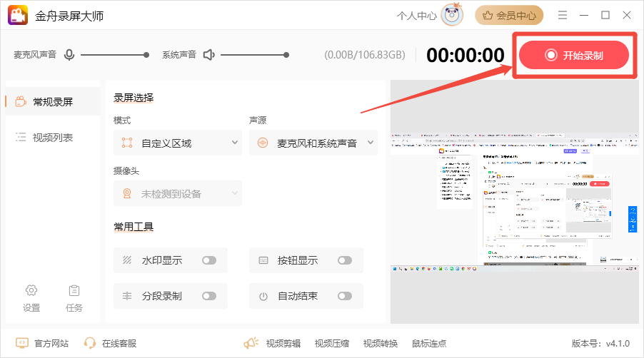Open the 摄像头 dropdown arrow for 未检测到设备
Screen dimensions: 644x358
(234, 193)
